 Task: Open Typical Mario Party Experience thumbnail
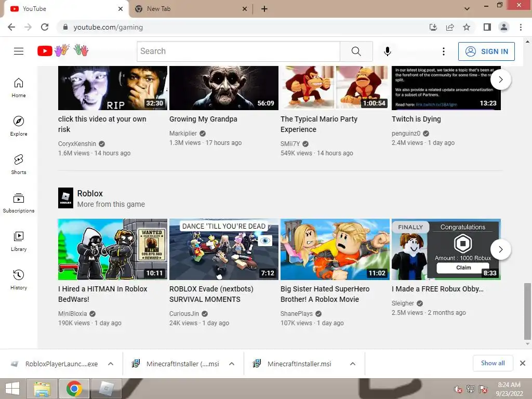click(x=335, y=88)
